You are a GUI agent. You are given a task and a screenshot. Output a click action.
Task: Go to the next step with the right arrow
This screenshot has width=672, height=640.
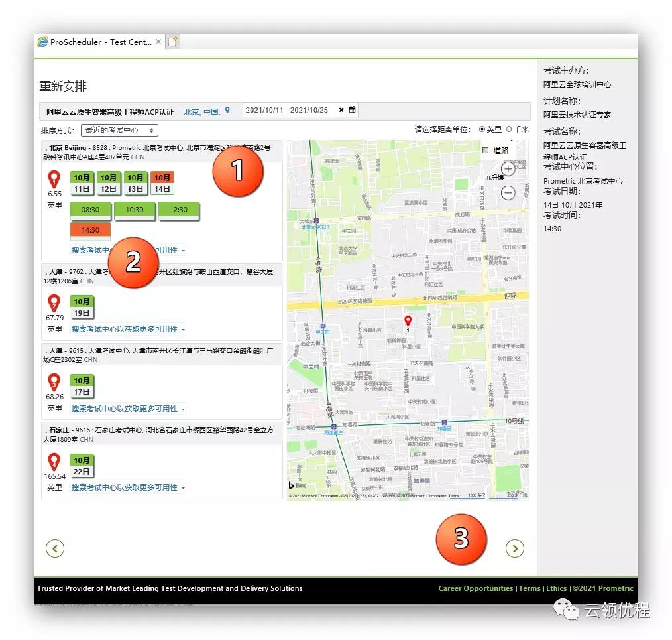[x=514, y=548]
